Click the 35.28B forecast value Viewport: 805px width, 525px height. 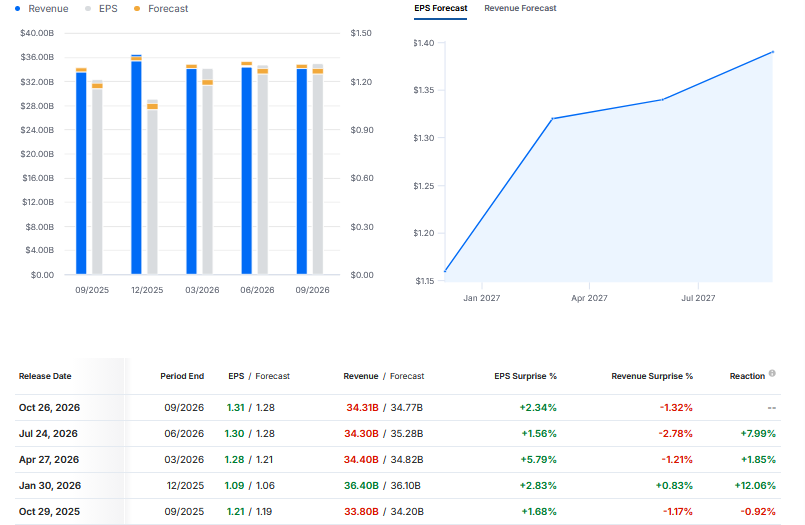407,434
